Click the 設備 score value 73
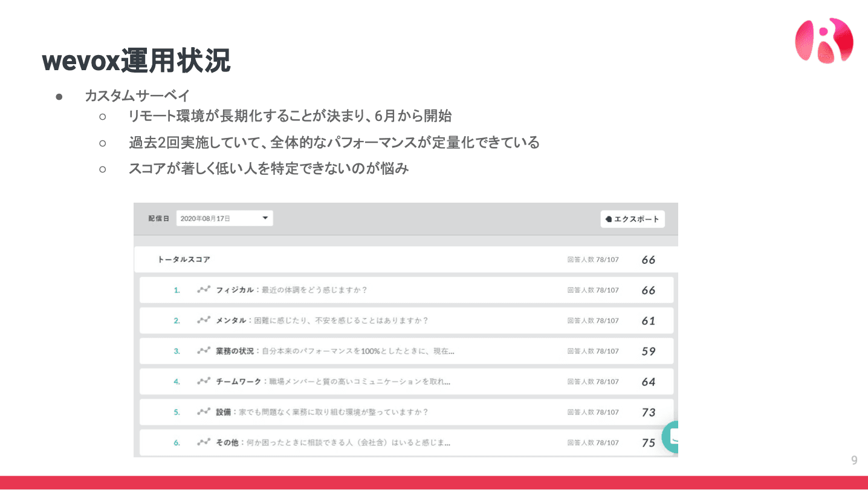 click(x=648, y=412)
